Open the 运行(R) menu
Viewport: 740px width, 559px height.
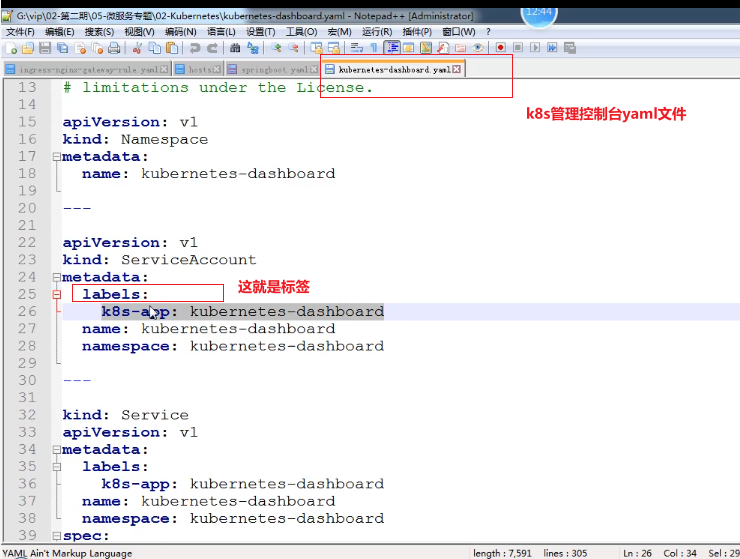tap(377, 32)
